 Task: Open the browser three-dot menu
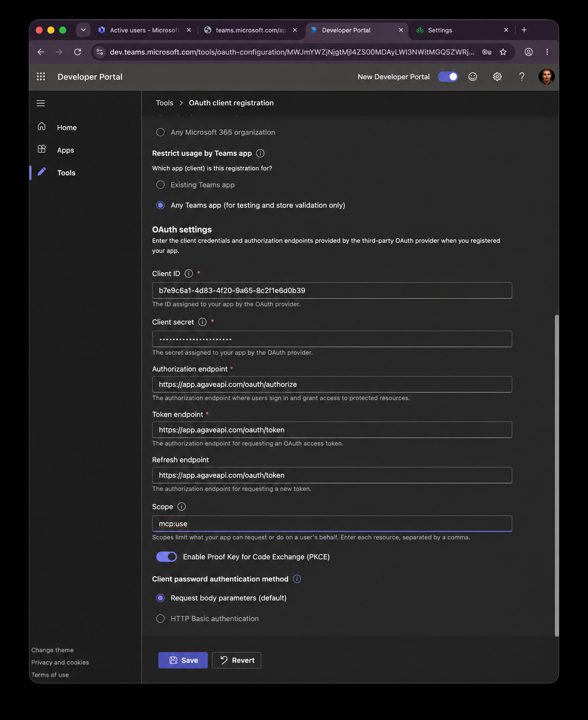(x=547, y=52)
